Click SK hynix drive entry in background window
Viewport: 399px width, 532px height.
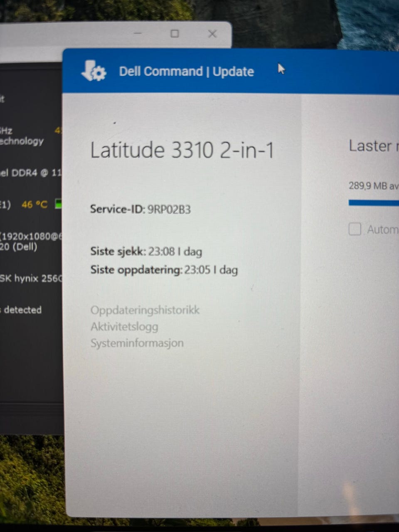(31, 278)
